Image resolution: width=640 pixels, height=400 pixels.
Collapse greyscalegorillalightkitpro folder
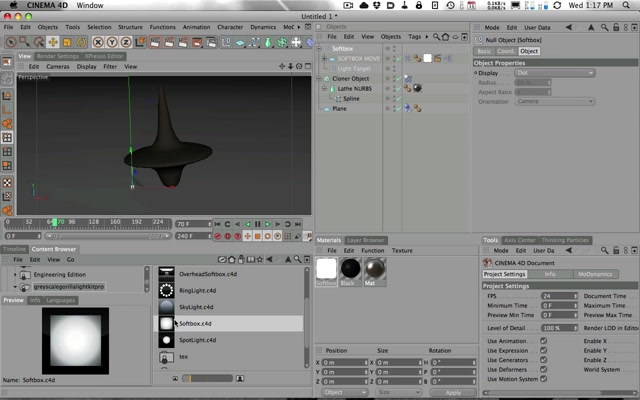[15, 287]
